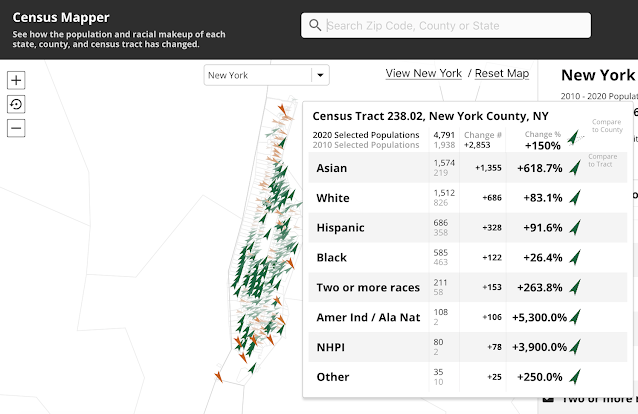Zoom in on the map

(17, 80)
